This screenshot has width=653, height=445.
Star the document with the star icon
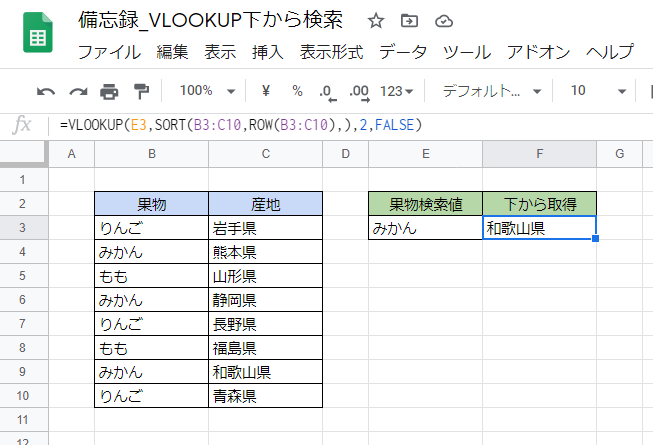[376, 20]
